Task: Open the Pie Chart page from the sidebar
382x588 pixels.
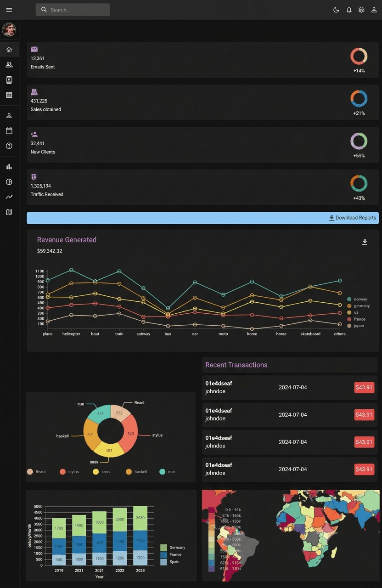Action: pos(9,181)
